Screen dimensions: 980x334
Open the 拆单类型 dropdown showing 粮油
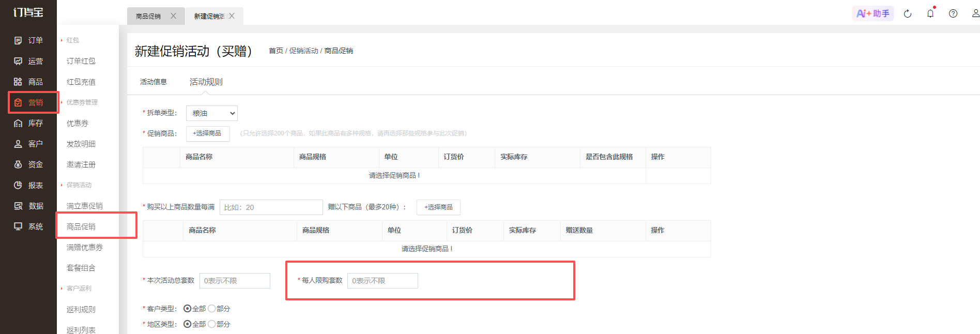(x=212, y=113)
